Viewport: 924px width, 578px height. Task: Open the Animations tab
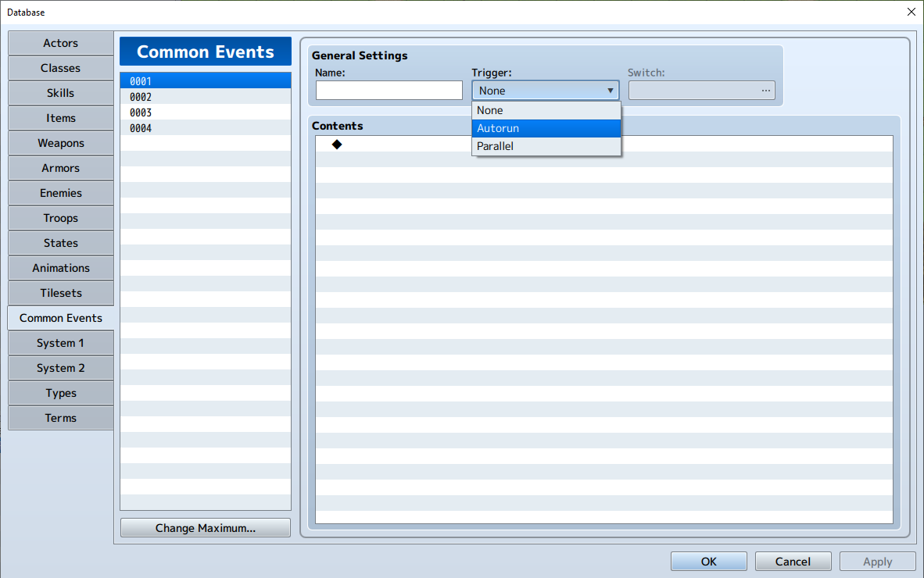[x=61, y=268]
